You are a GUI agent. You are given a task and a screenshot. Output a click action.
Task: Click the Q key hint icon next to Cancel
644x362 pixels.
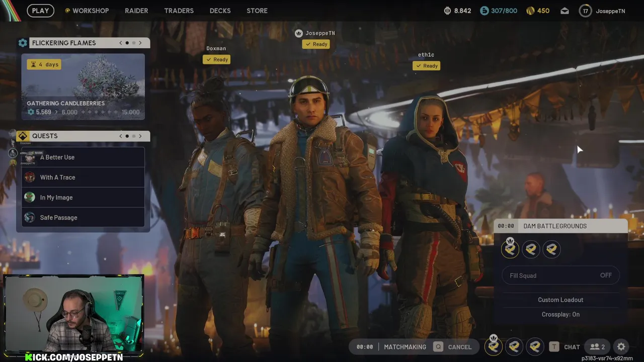438,347
